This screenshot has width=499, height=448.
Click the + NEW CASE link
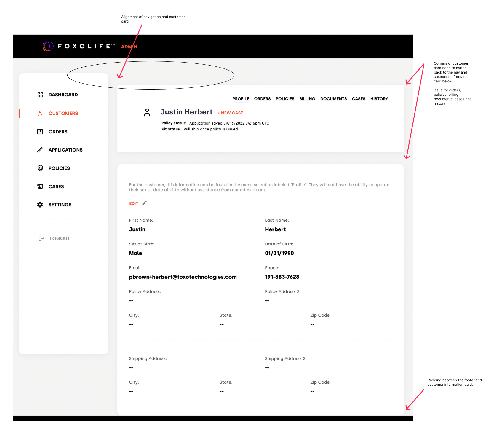[230, 113]
